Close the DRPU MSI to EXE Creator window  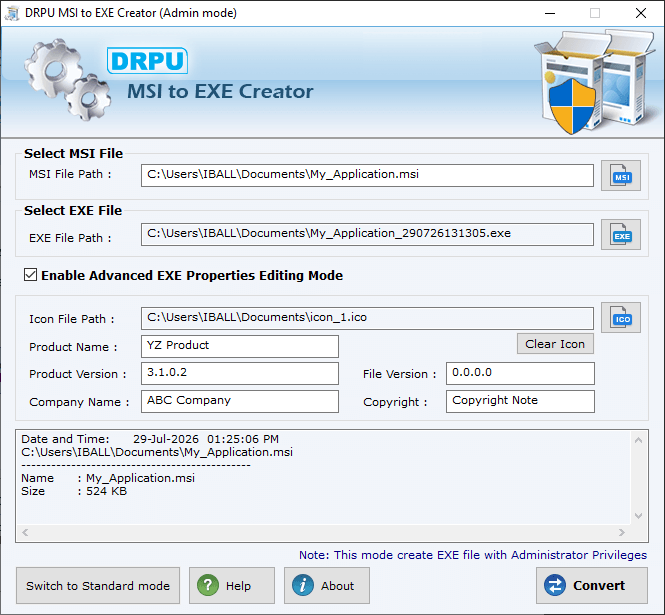pos(641,13)
